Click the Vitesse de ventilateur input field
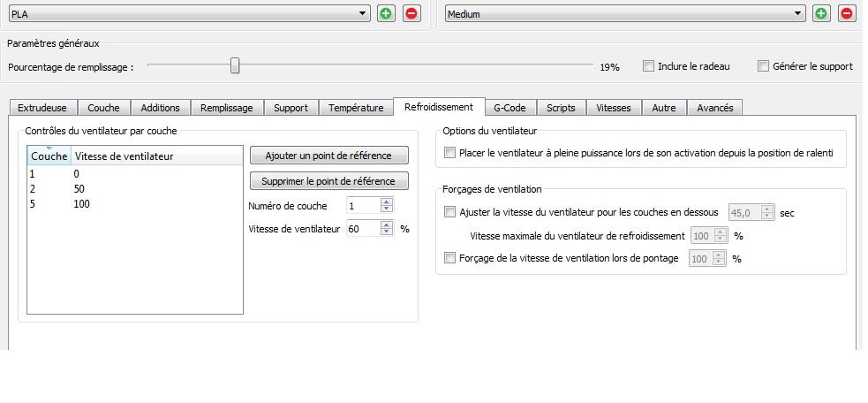 [x=364, y=228]
